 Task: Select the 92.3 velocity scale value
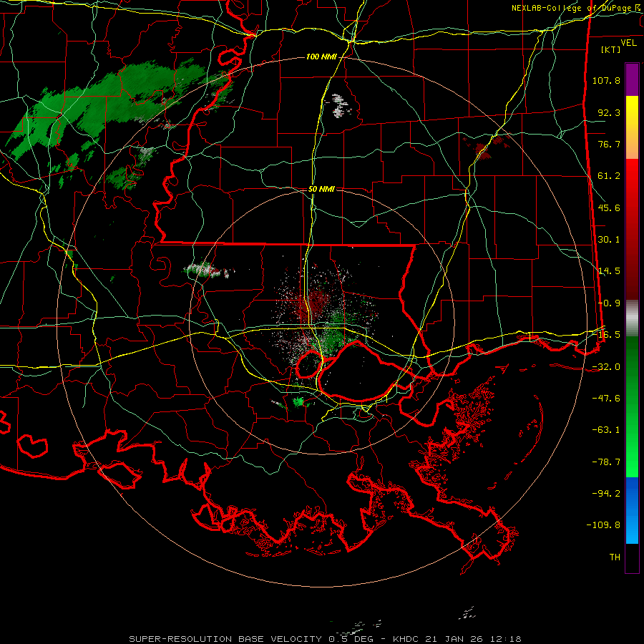click(609, 112)
